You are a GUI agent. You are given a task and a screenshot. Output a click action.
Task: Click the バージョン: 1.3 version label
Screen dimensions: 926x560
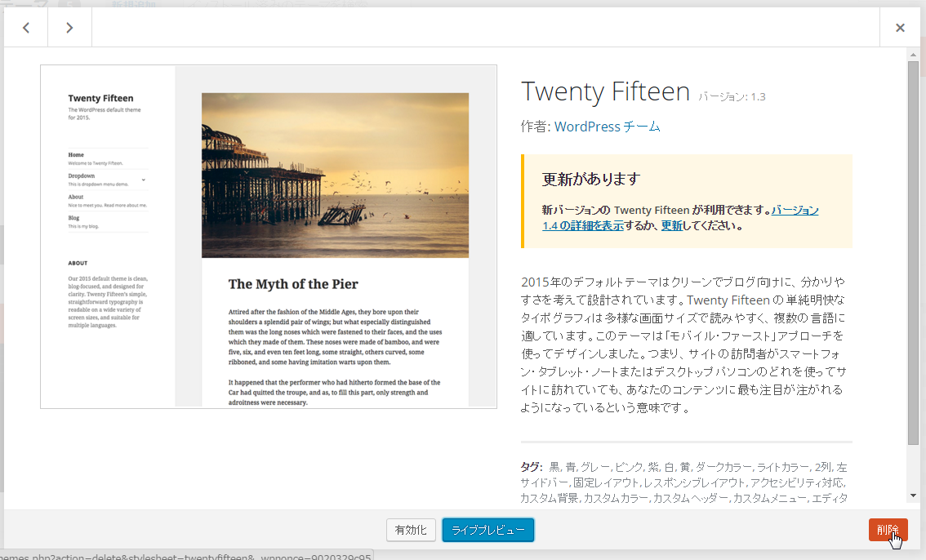pos(732,97)
